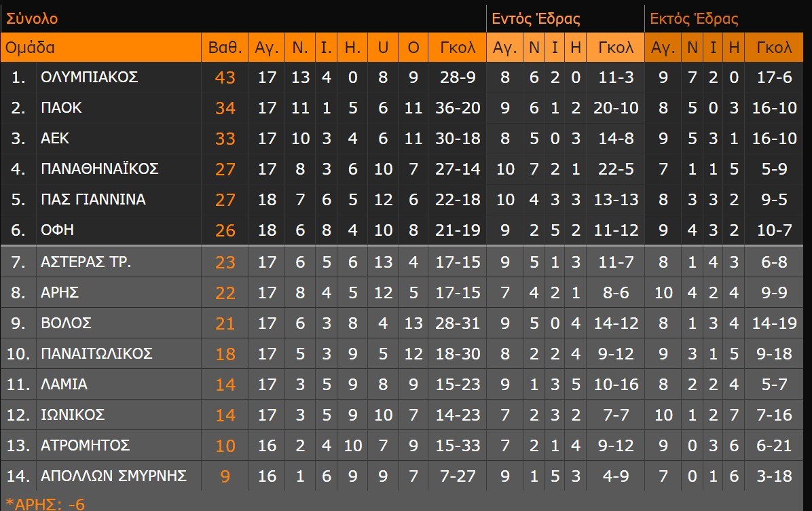Click the *ΑΡΗΣ: -6 footnote
Viewport: 812px width, 511px height.
coord(45,504)
